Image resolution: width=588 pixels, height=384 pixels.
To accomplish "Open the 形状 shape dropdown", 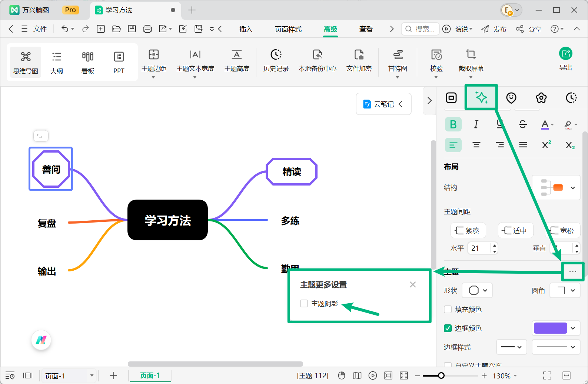I will pyautogui.click(x=477, y=290).
